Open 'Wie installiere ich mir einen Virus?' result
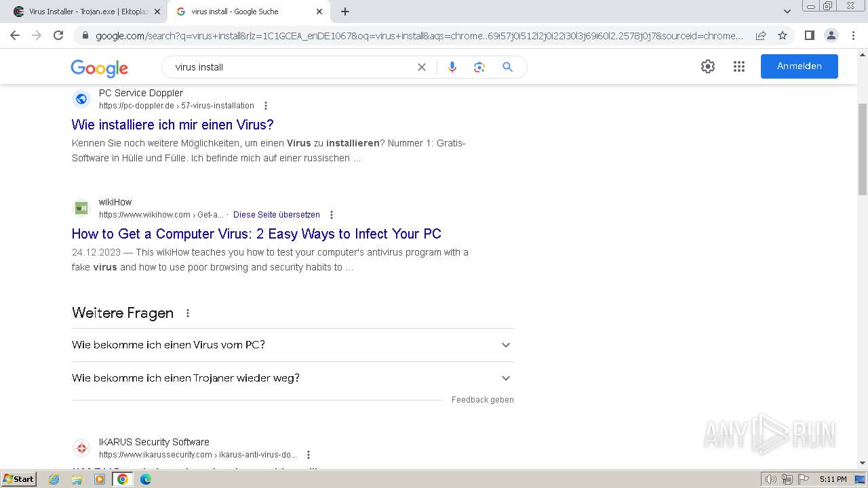Screen dimensions: 868x488 pos(173,125)
